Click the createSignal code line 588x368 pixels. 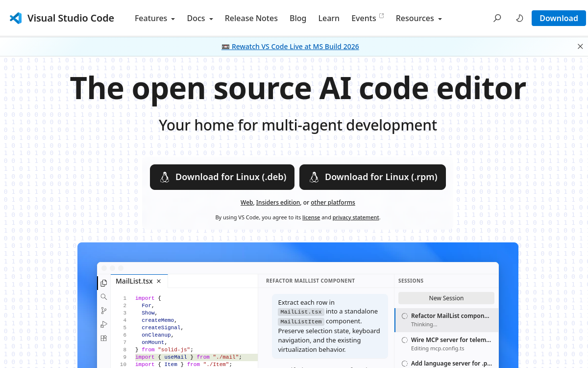pos(162,328)
